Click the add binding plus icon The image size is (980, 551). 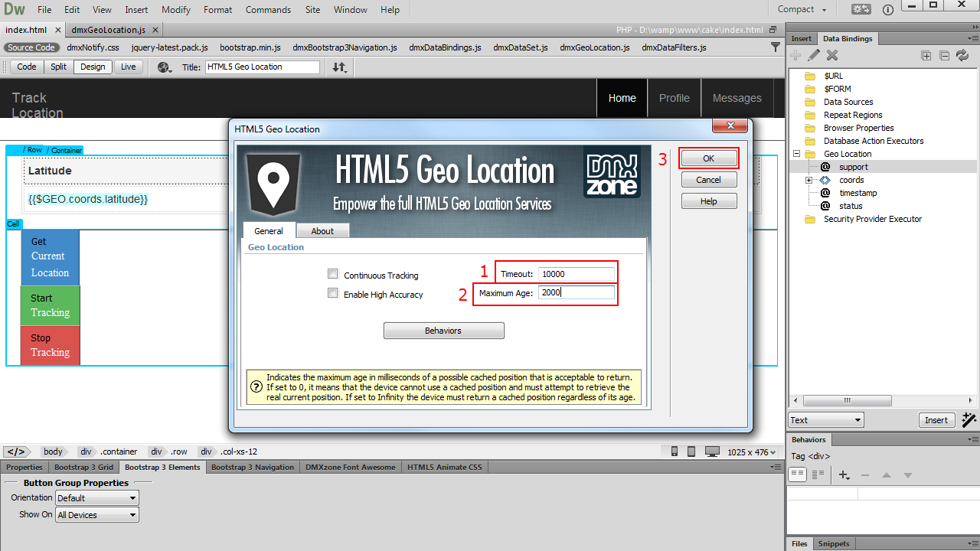795,55
